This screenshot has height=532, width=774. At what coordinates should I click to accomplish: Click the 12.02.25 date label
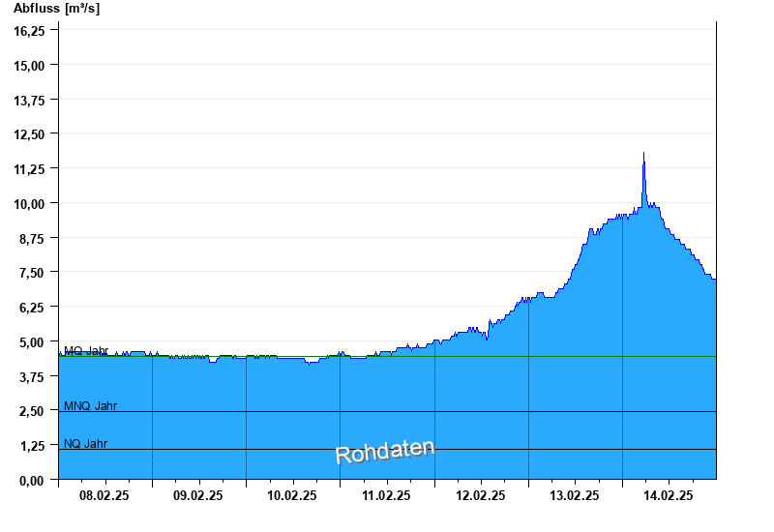point(480,495)
